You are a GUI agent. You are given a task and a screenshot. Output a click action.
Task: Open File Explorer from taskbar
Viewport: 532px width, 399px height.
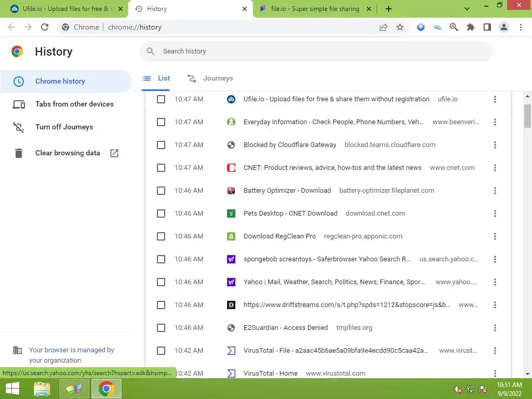(x=42, y=389)
